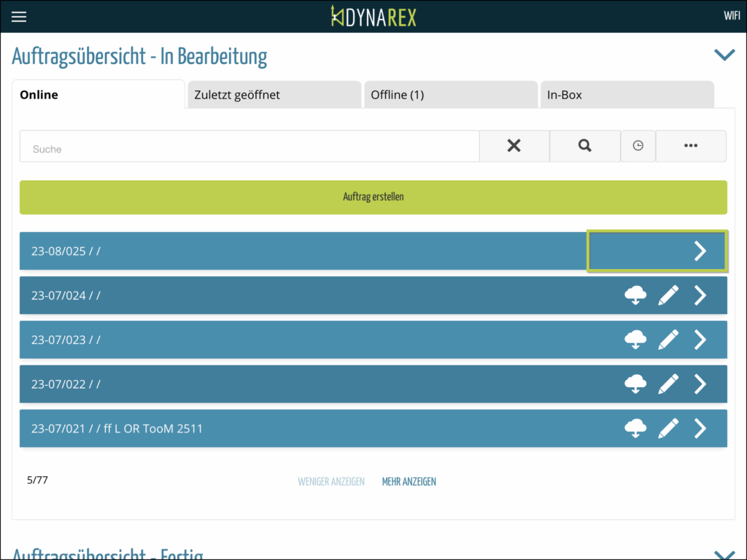
Task: Download order 23-07/022 via cloud icon
Action: click(x=635, y=384)
